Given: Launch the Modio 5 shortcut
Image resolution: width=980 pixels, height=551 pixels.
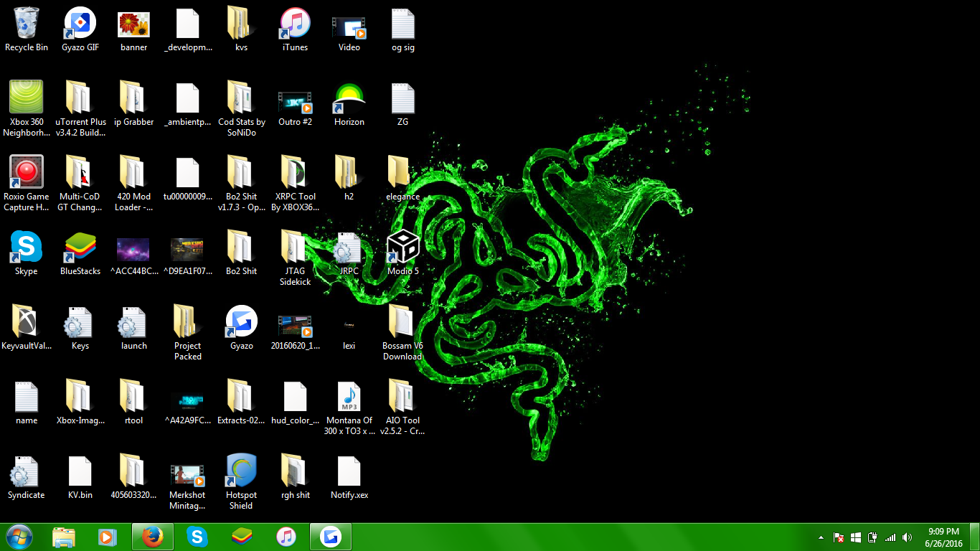Looking at the screenshot, I should 402,254.
